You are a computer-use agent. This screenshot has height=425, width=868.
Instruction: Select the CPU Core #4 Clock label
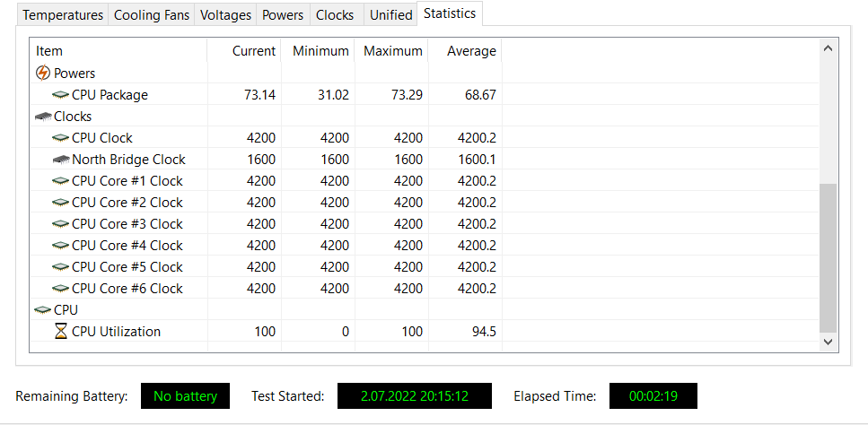(x=127, y=246)
